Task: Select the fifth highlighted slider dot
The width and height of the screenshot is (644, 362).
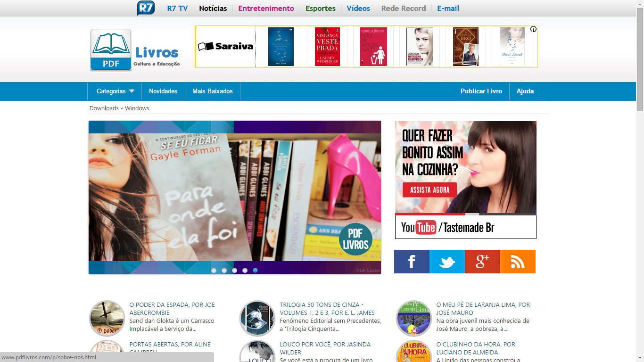Action: [x=255, y=271]
